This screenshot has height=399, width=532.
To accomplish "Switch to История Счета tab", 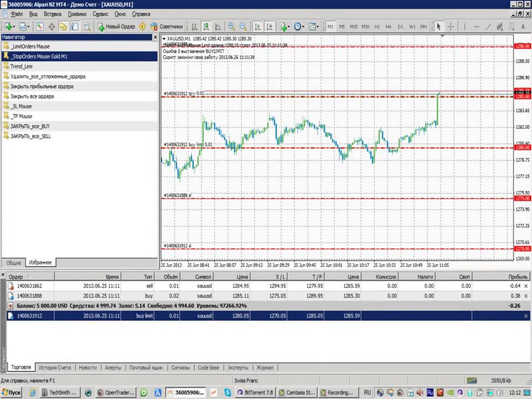I will (55, 367).
